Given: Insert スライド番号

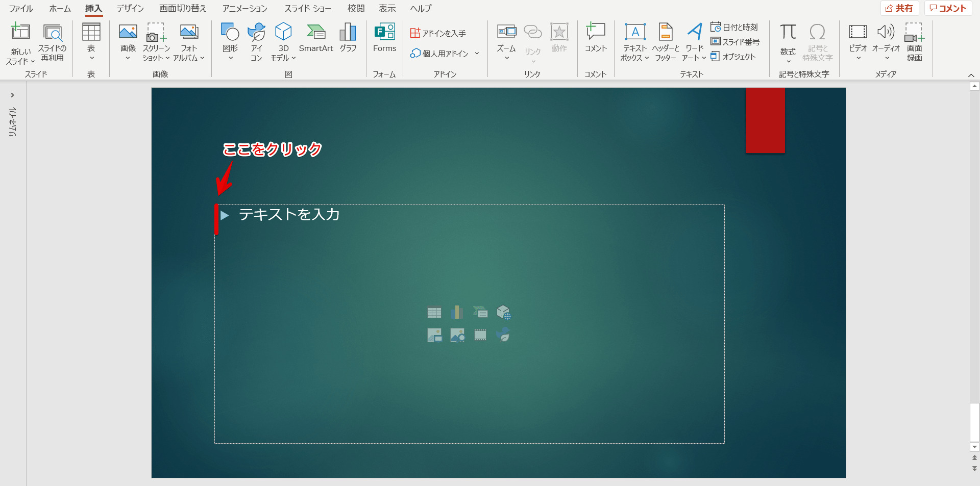Looking at the screenshot, I should [735, 42].
